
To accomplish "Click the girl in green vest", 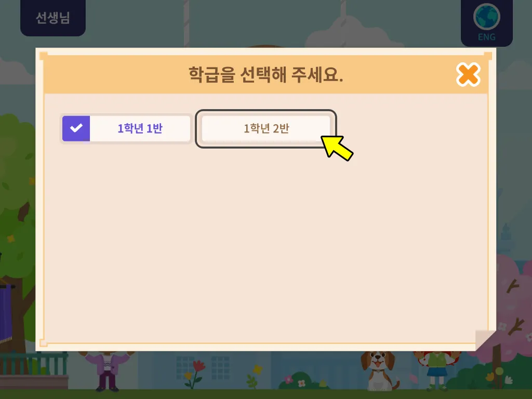I will point(436,370).
